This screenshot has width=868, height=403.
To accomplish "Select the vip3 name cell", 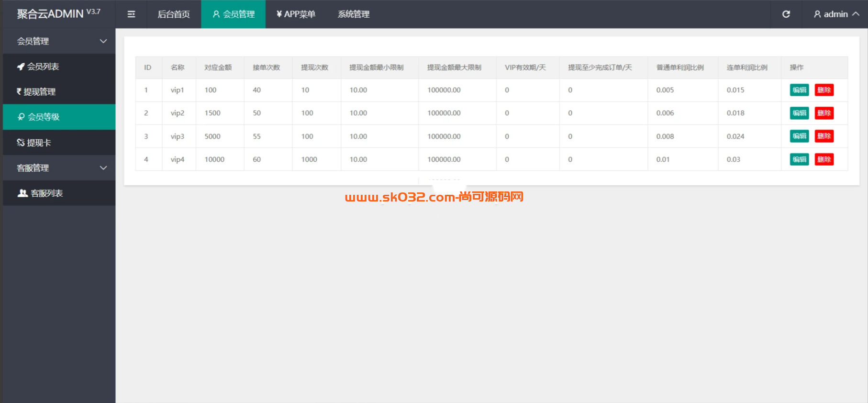I will click(x=178, y=136).
